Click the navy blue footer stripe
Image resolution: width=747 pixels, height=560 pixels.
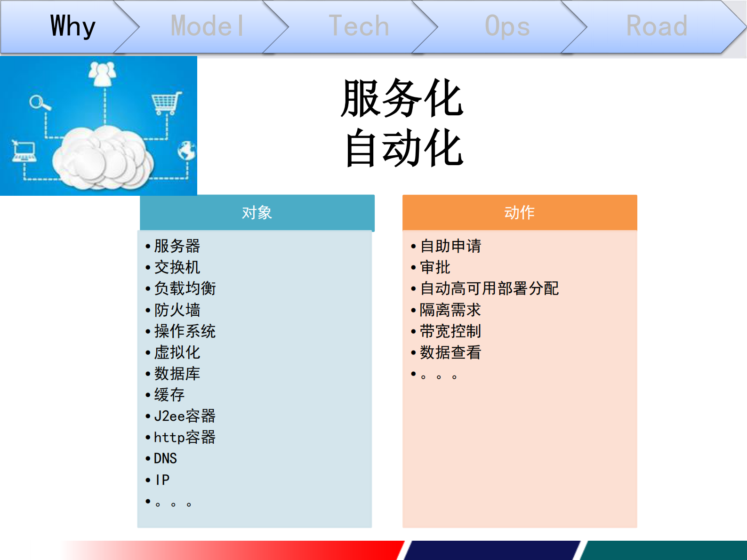492,550
